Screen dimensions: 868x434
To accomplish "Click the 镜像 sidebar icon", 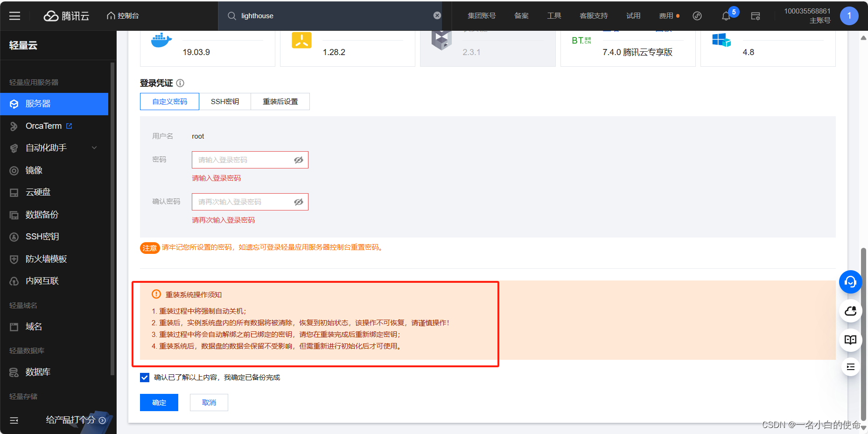I will tap(14, 171).
